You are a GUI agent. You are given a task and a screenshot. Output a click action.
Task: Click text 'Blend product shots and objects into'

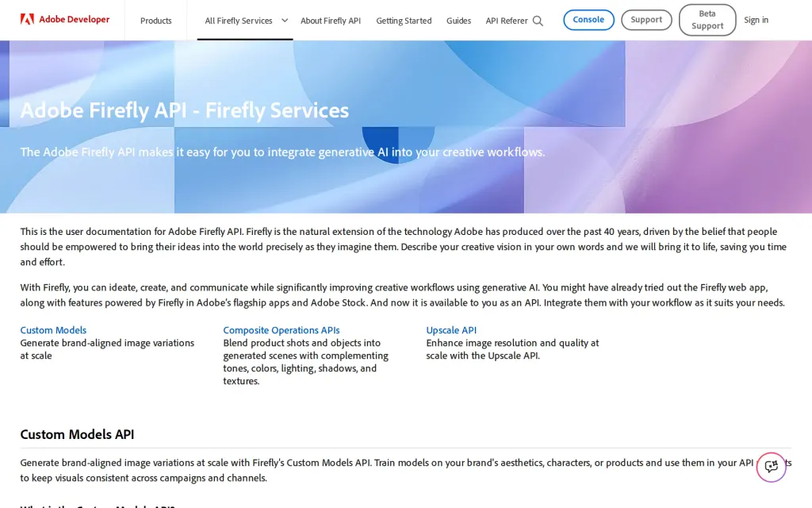pyautogui.click(x=301, y=343)
